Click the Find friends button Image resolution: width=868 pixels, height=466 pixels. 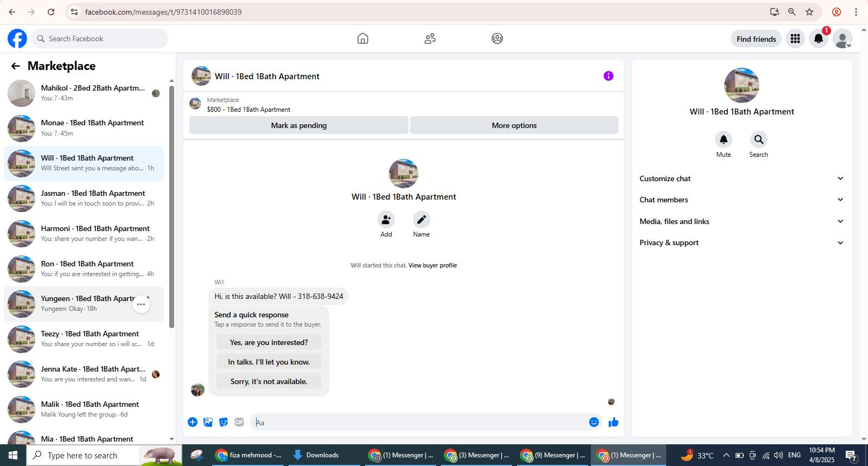click(756, 39)
